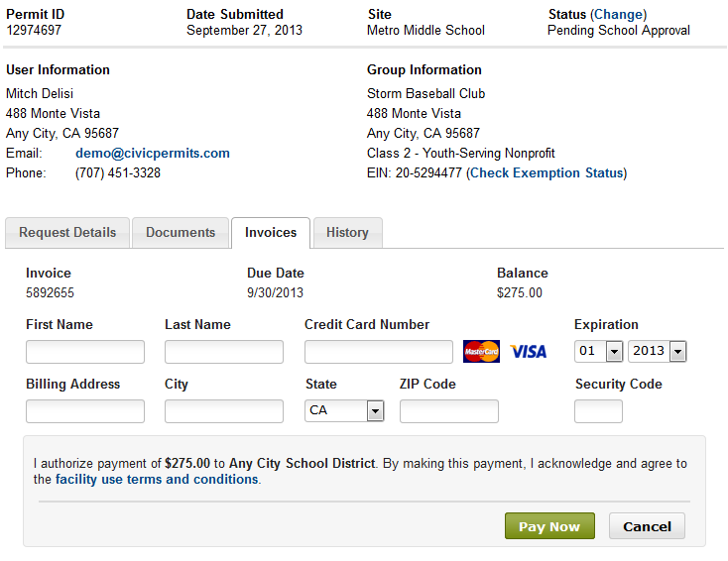
Task: Select the Invoices tab
Action: [271, 233]
